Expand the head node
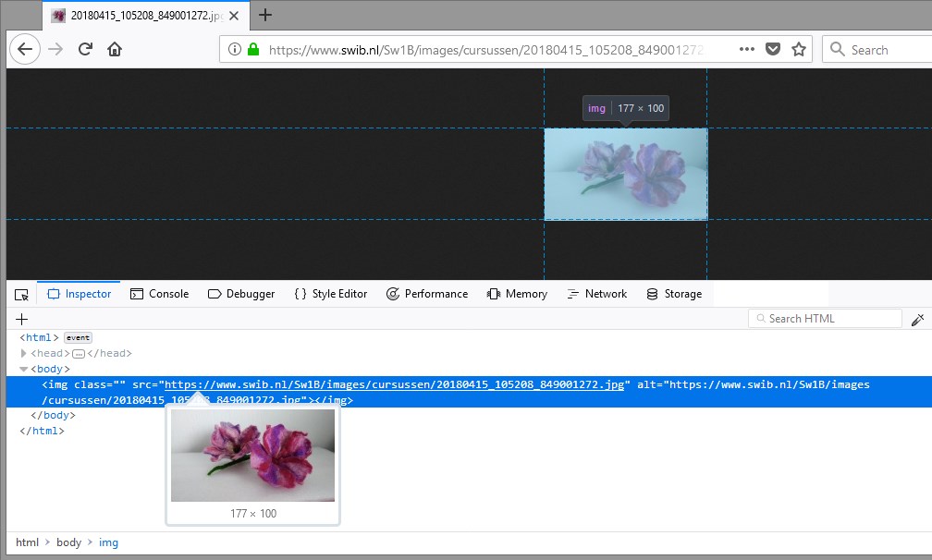The width and height of the screenshot is (932, 560). 23,353
